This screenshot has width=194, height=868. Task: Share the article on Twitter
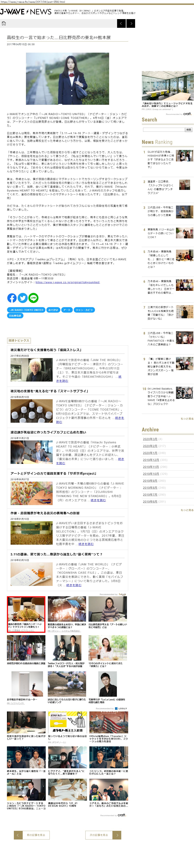[23, 298]
